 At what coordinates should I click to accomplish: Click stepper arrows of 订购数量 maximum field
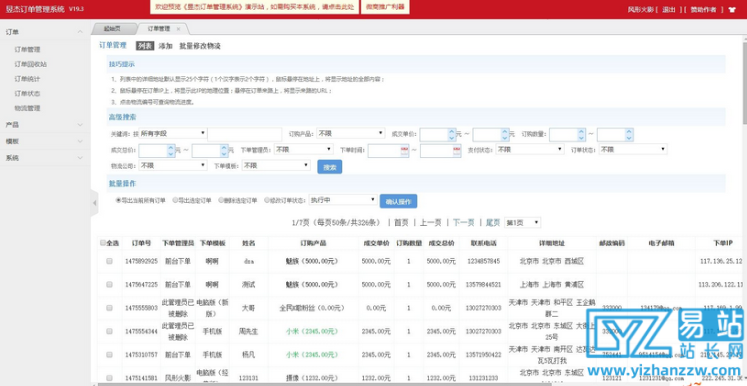point(629,135)
